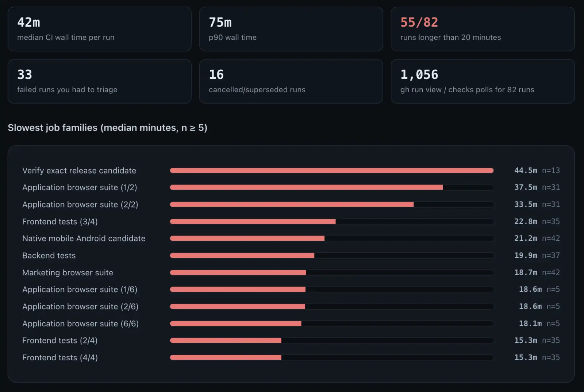This screenshot has width=584, height=392.
Task: Click the '18.1m' value
Action: [530, 323]
